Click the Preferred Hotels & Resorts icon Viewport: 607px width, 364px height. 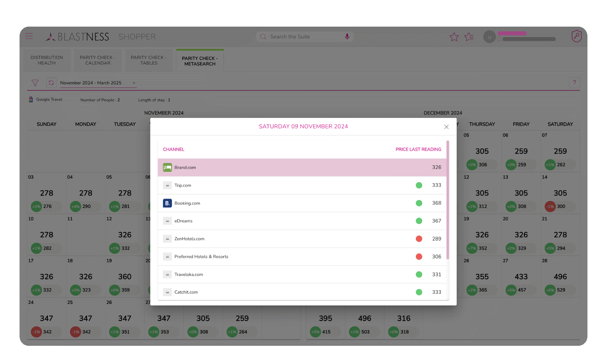coord(167,257)
